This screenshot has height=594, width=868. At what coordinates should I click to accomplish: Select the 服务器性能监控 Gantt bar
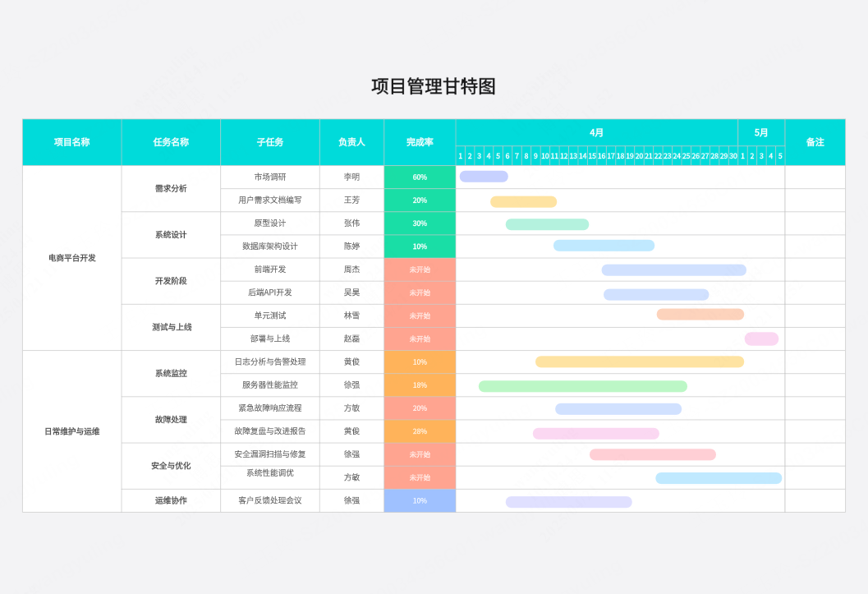[583, 386]
